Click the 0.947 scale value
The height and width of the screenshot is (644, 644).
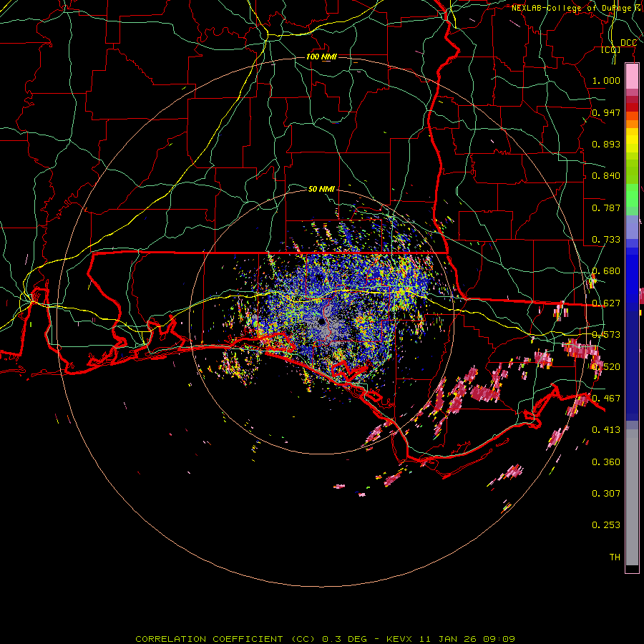coord(606,112)
